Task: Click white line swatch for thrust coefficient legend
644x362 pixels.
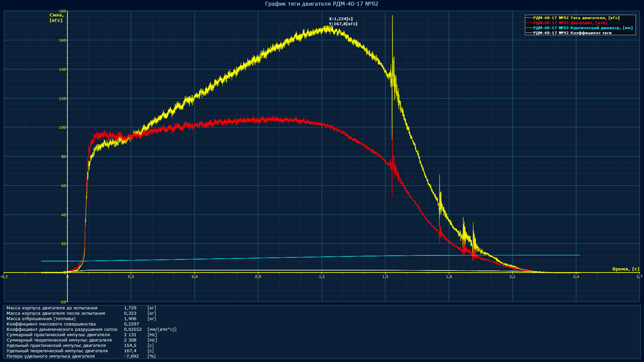Action: (x=529, y=33)
